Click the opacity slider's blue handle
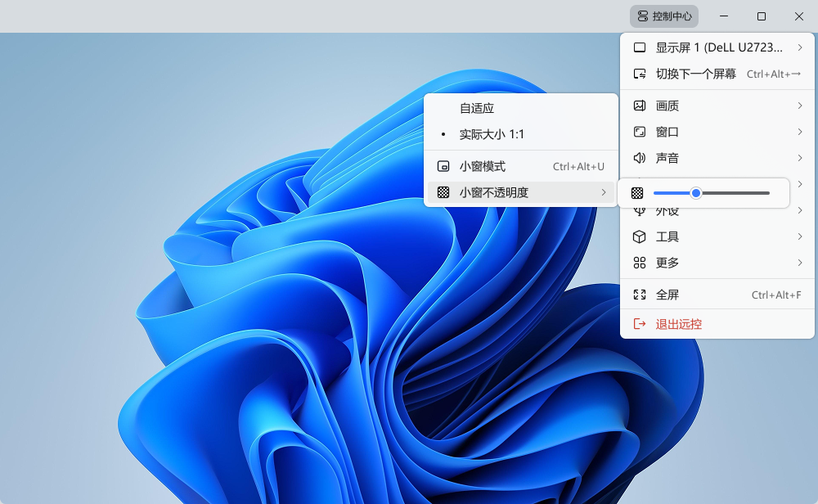 pyautogui.click(x=696, y=193)
